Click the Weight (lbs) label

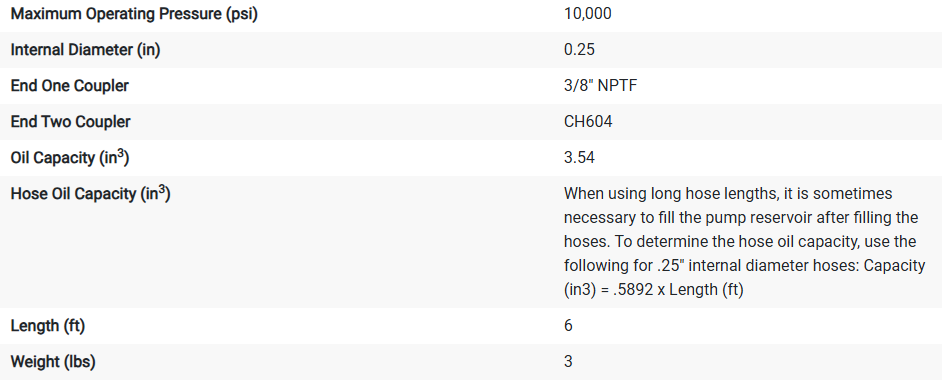point(53,362)
